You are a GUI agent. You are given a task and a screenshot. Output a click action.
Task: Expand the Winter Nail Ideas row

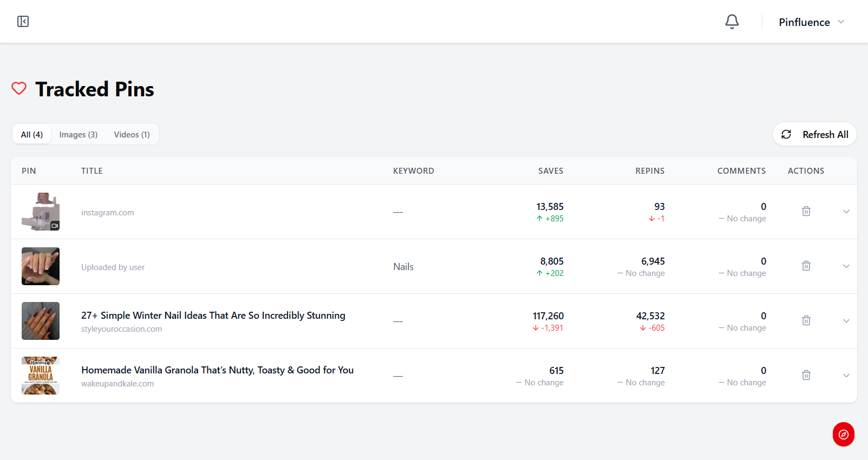tap(846, 321)
